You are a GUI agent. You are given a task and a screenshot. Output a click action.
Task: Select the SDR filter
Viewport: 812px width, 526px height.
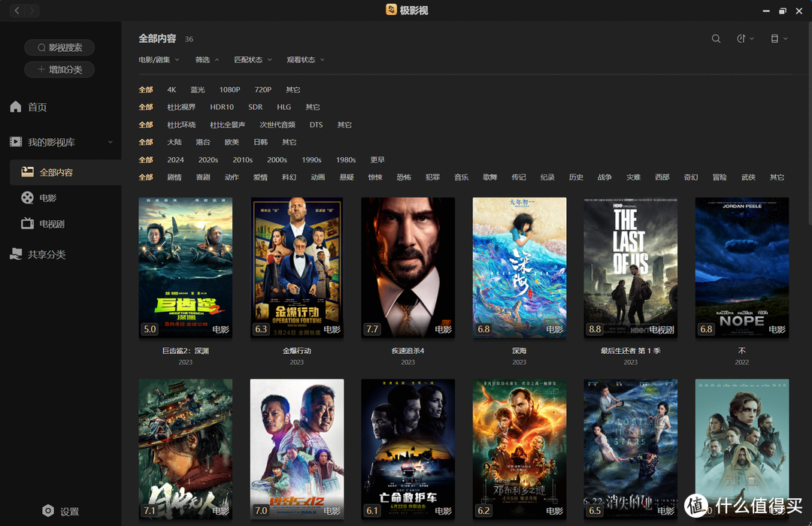click(x=256, y=107)
